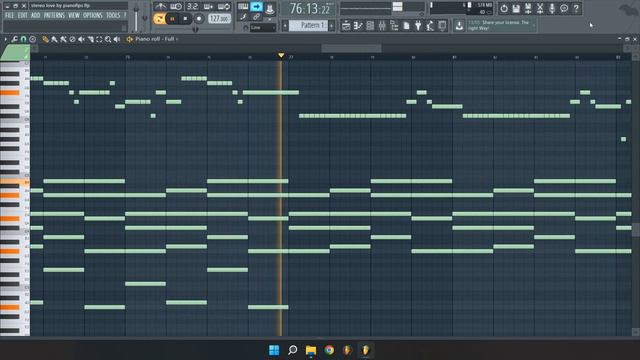Stop playback in the transport
This screenshot has height=360, width=640.
click(185, 19)
